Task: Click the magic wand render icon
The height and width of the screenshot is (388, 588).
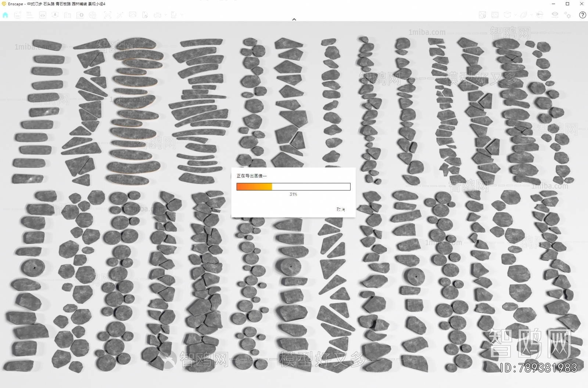Action: pyautogui.click(x=120, y=15)
